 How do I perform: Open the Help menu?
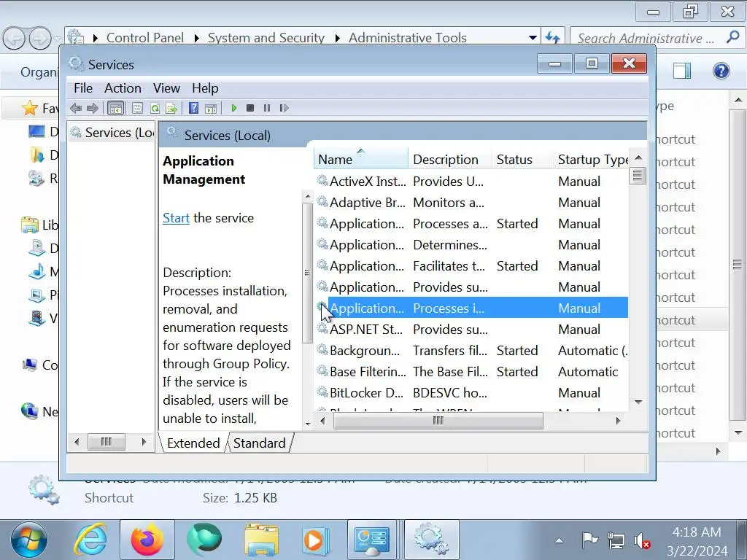pyautogui.click(x=205, y=88)
